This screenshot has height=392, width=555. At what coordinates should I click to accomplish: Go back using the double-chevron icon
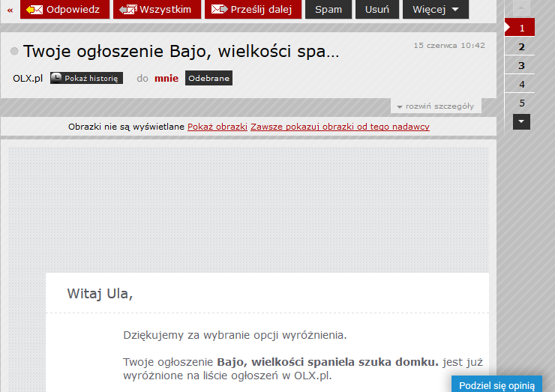click(x=10, y=10)
